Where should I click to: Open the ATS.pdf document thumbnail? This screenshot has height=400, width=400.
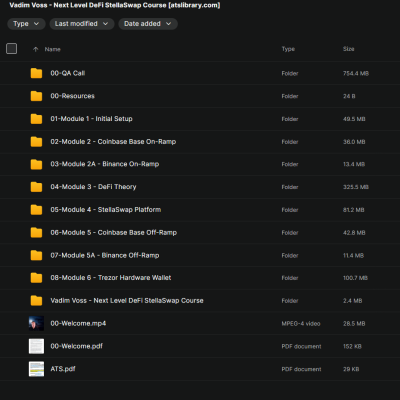[36, 369]
